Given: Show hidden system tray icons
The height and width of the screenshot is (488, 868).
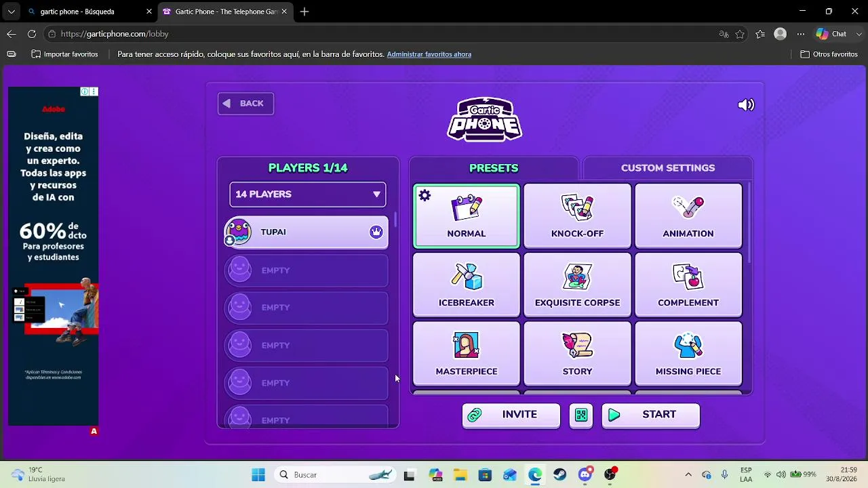Looking at the screenshot, I should coord(688,474).
